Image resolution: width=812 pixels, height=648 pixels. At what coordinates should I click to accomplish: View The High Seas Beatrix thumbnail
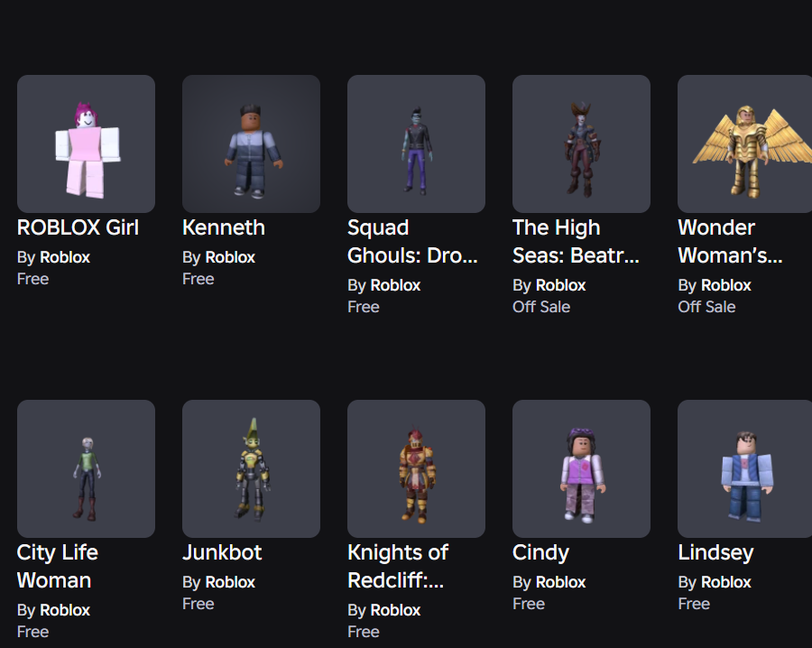[x=582, y=143]
